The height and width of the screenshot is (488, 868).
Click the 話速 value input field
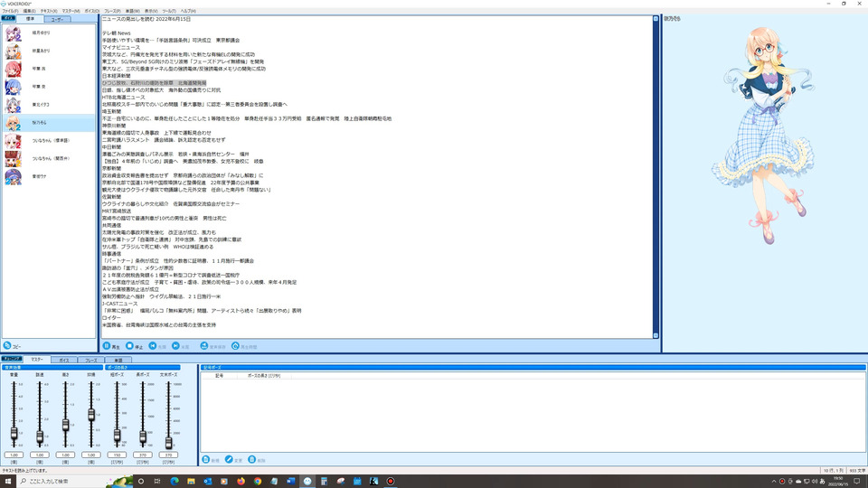pos(40,455)
